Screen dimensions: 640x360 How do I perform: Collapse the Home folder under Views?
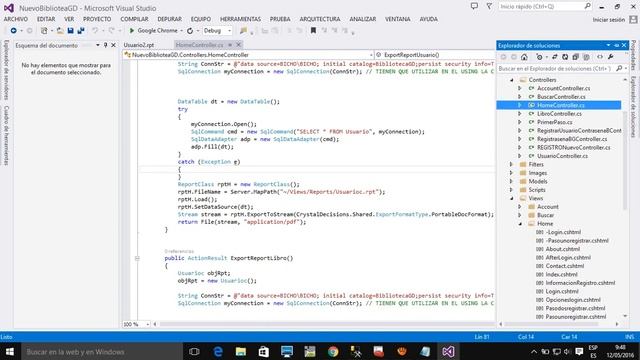(x=520, y=224)
